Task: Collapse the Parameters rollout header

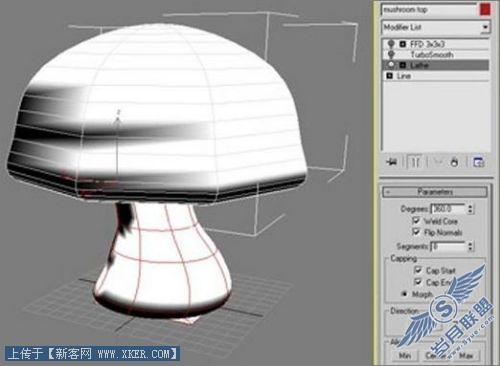Action: tap(435, 192)
